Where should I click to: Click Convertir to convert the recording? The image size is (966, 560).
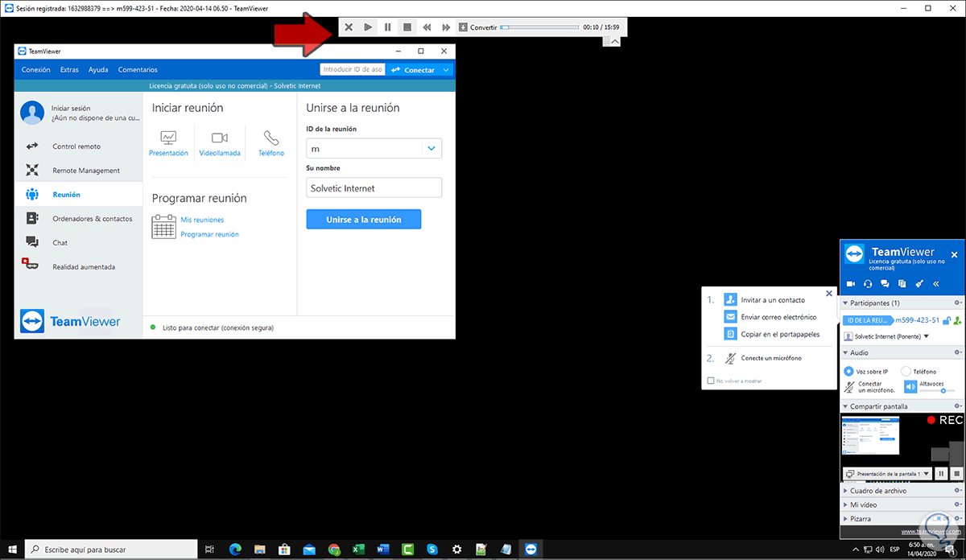478,27
